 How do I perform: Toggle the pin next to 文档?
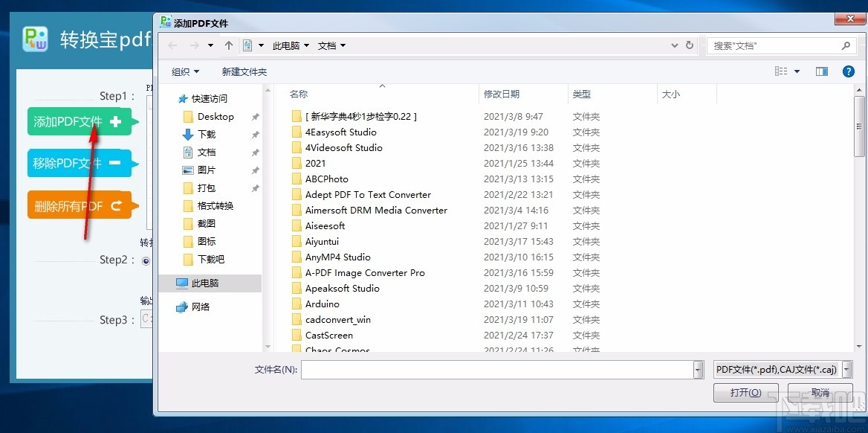click(x=255, y=151)
